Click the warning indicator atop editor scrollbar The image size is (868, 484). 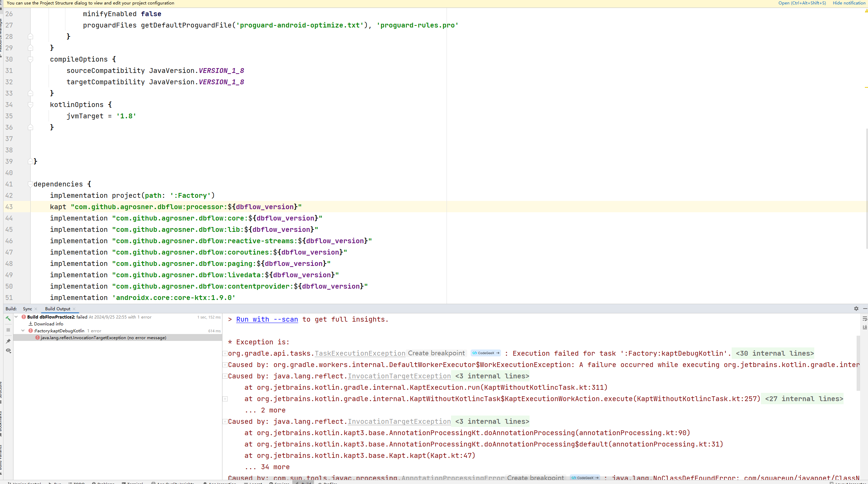pyautogui.click(x=866, y=11)
